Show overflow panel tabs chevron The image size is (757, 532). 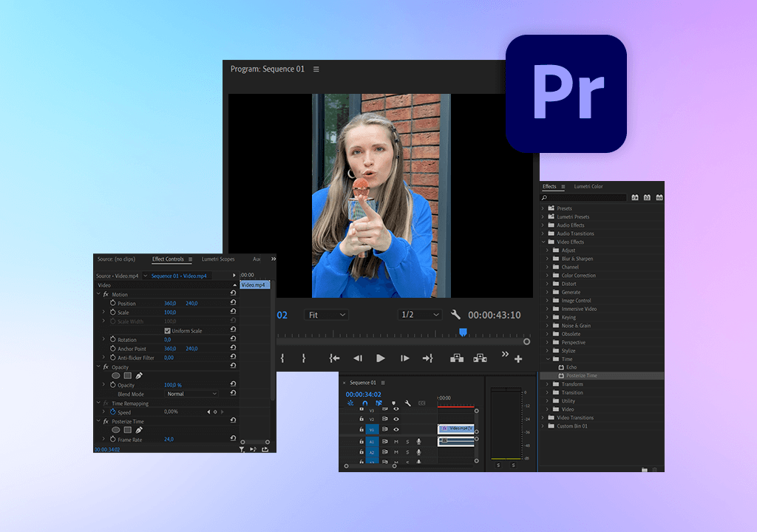tap(274, 259)
